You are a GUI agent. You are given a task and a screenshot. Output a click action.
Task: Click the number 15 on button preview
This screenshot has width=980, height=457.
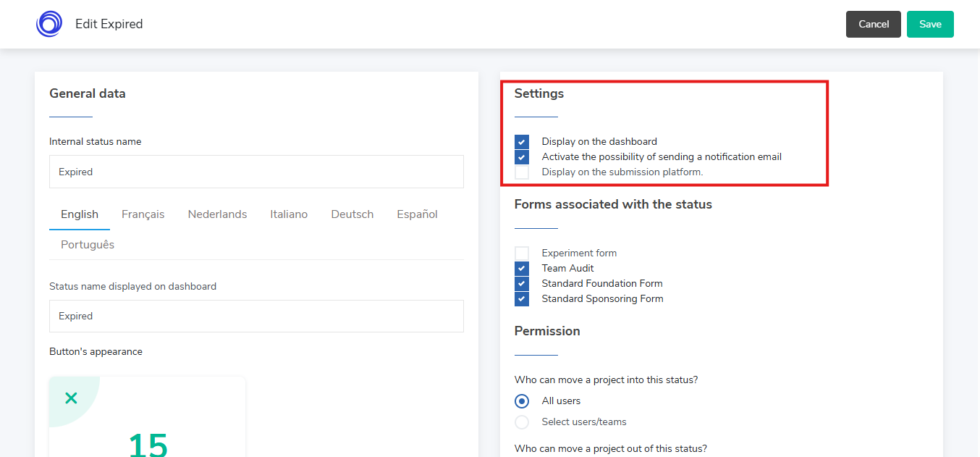tap(148, 444)
